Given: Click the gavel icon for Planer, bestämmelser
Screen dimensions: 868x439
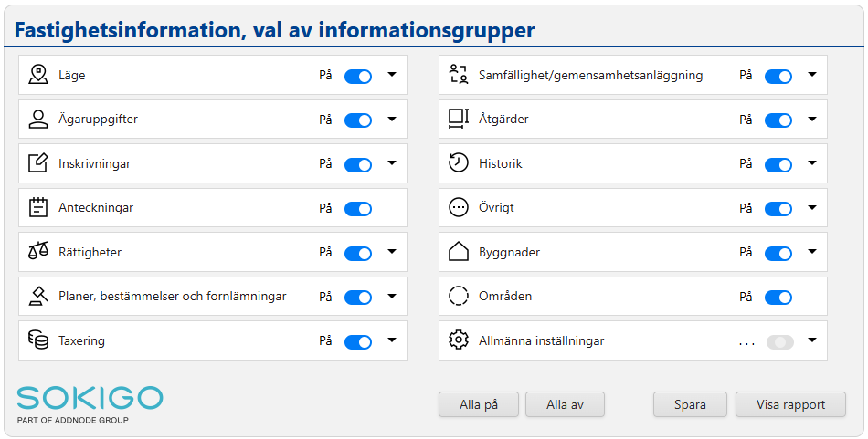Looking at the screenshot, I should pyautogui.click(x=38, y=297).
